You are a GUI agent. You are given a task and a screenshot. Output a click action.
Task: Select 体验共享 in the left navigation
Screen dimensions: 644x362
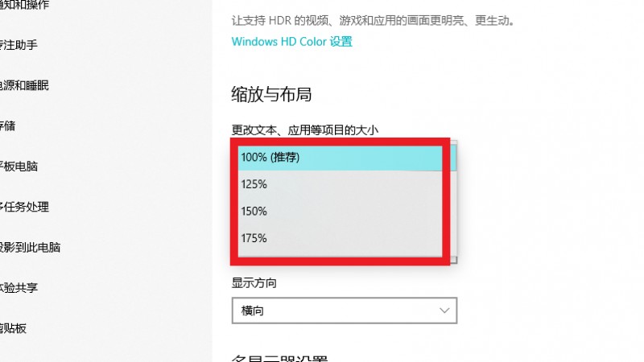[19, 288]
